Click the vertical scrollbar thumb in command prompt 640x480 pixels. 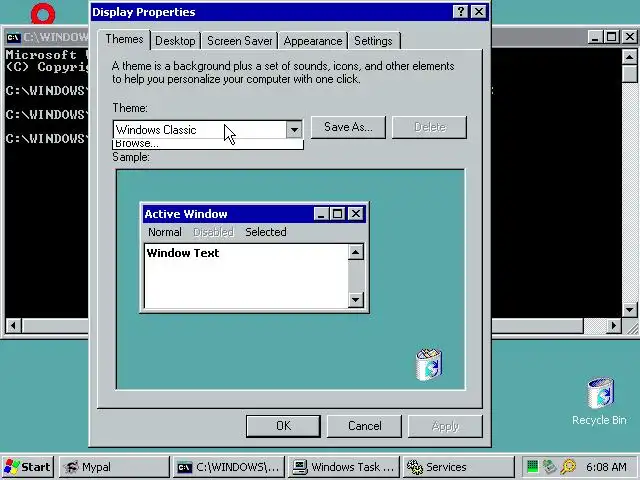click(630, 74)
